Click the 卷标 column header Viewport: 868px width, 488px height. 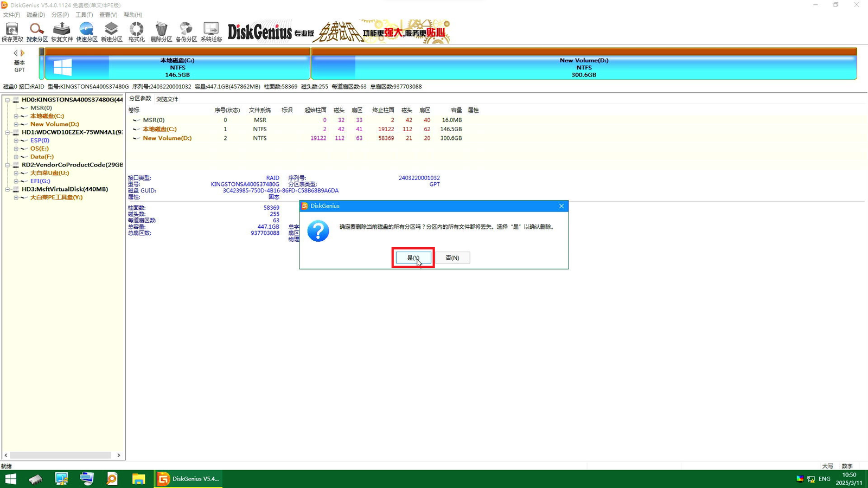(134, 110)
